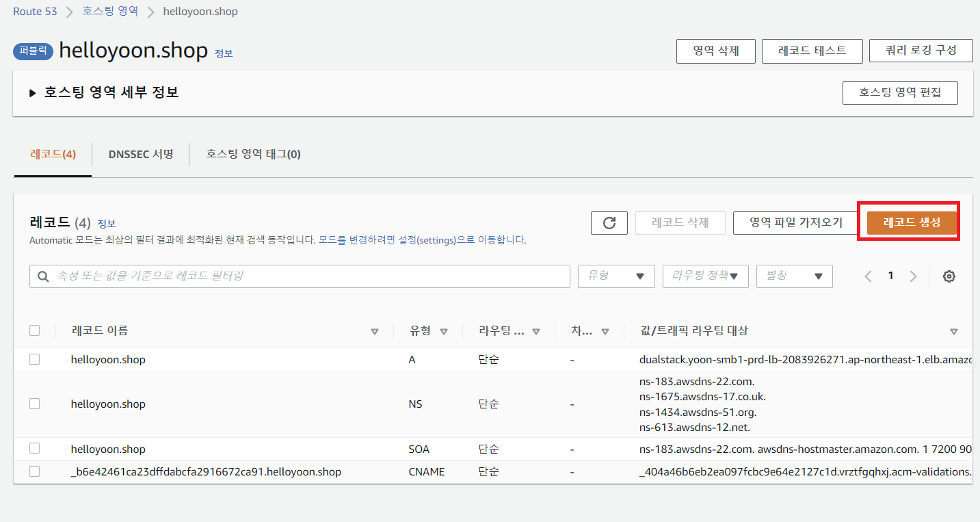Click the NS record type cell
980x522 pixels.
point(415,404)
